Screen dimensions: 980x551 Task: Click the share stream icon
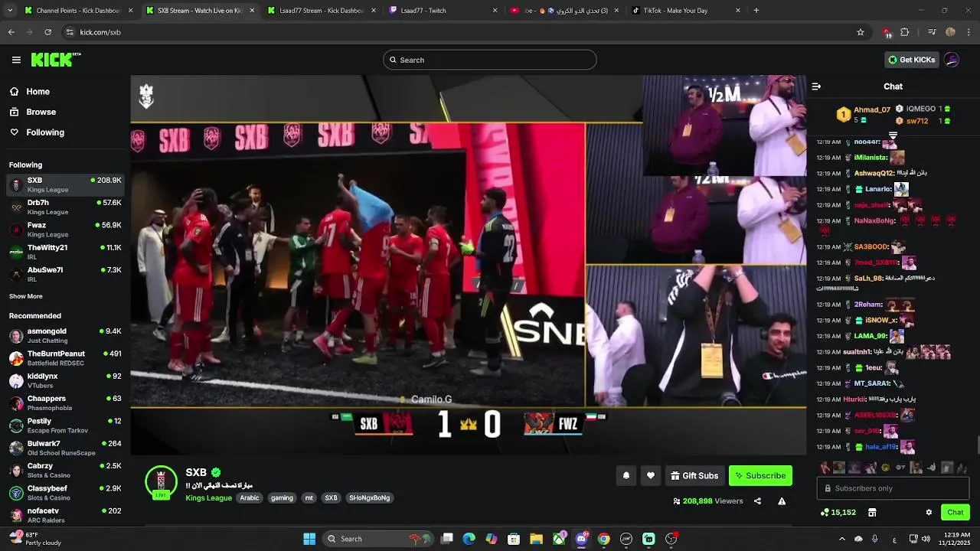[757, 501]
